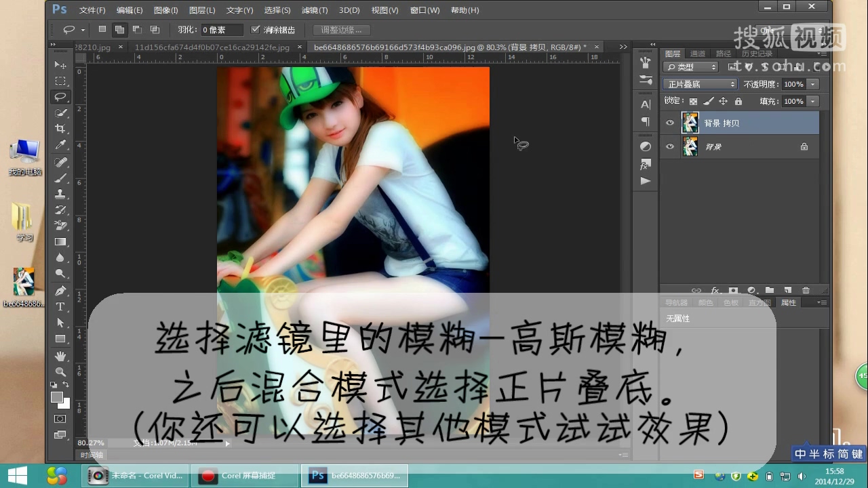This screenshot has height=488, width=868.
Task: Click the Delete Layer trash icon
Action: click(806, 289)
